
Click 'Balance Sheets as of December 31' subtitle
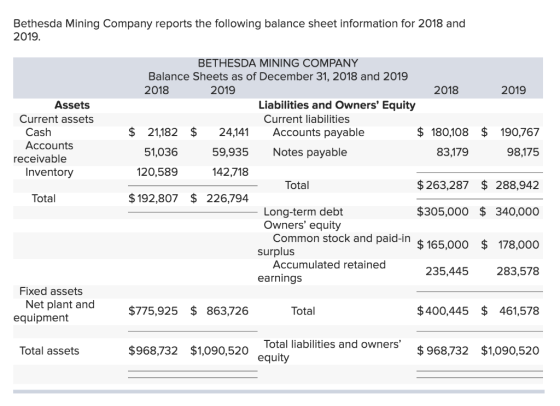coord(278,76)
